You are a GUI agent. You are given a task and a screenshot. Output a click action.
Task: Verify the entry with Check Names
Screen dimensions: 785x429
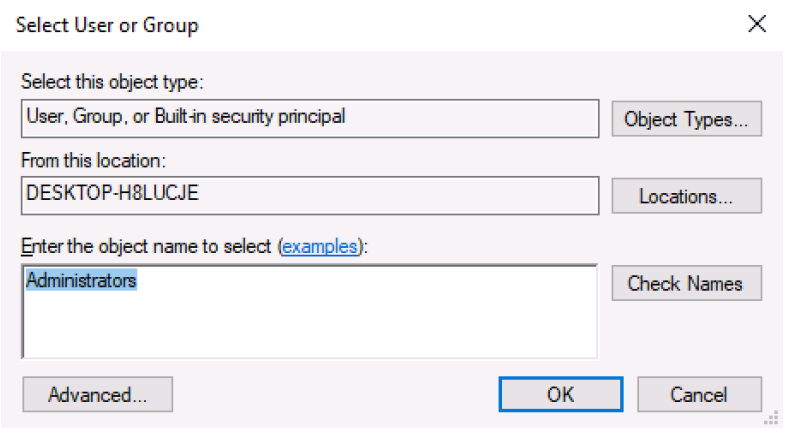tap(686, 283)
